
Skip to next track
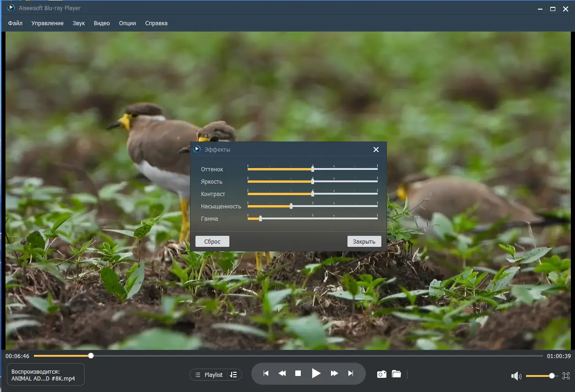tap(351, 374)
